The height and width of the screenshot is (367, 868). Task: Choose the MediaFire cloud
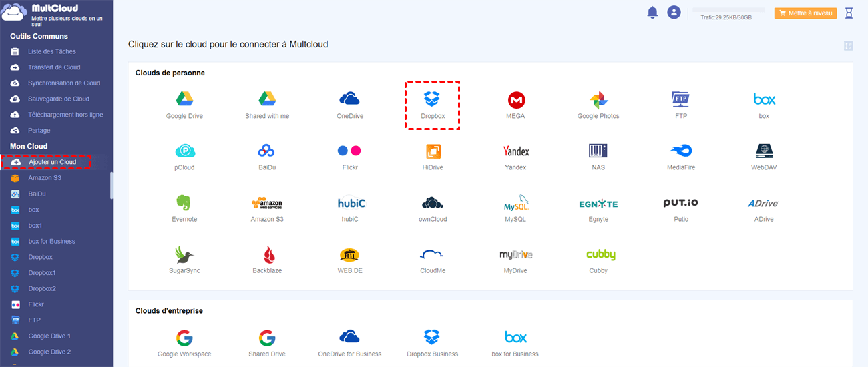(681, 157)
